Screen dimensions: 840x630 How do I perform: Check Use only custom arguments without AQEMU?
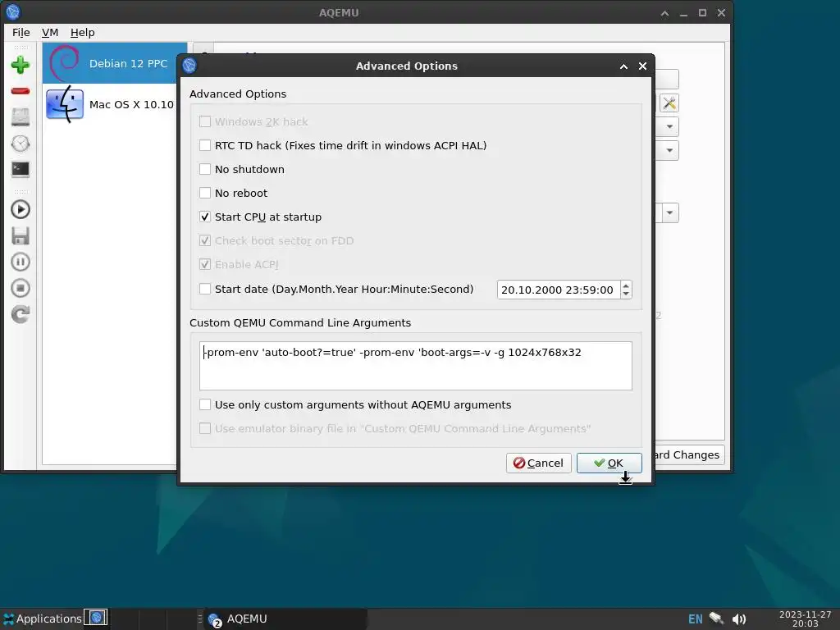204,404
